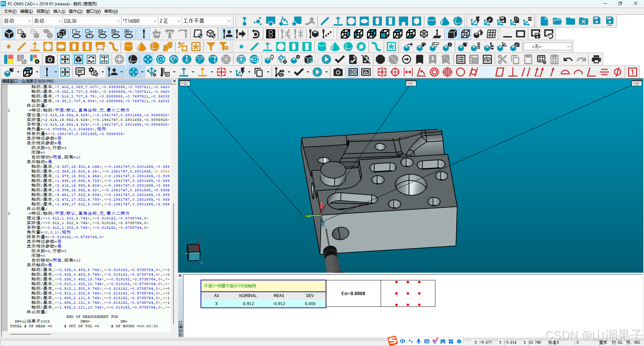The height and width of the screenshot is (346, 644).
Task: Open the 编辑 menu
Action: tap(26, 11)
